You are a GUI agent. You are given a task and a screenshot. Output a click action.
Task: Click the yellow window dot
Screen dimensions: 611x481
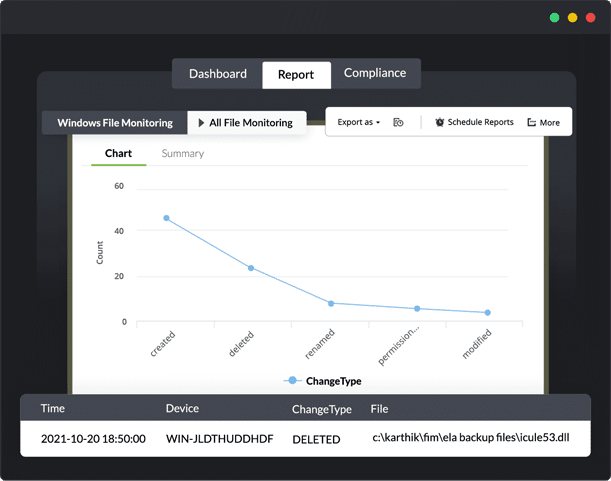tap(572, 18)
